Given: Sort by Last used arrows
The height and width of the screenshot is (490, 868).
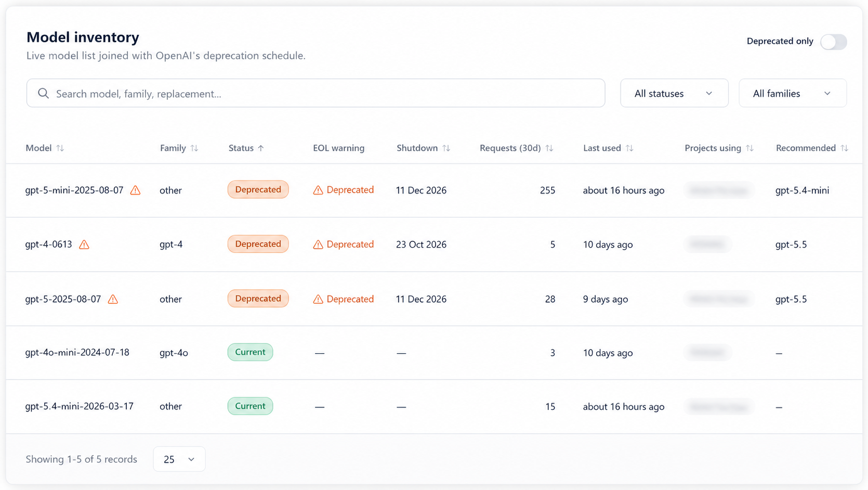Looking at the screenshot, I should point(629,148).
